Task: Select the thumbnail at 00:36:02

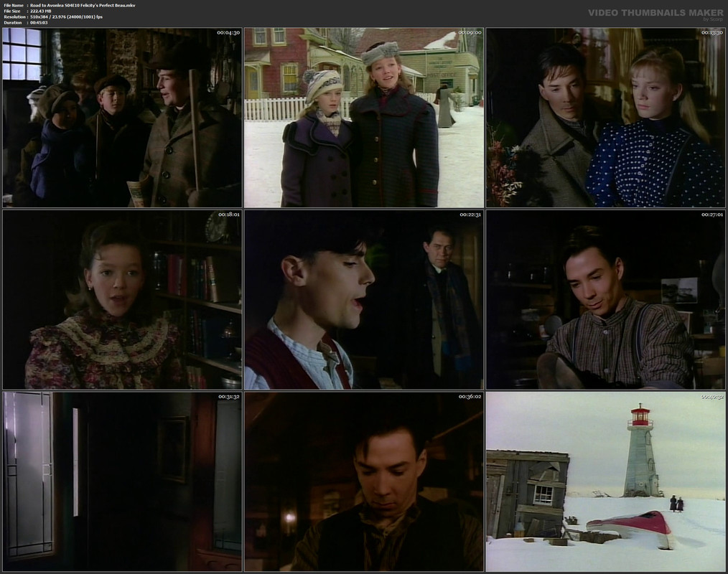Action: point(364,481)
